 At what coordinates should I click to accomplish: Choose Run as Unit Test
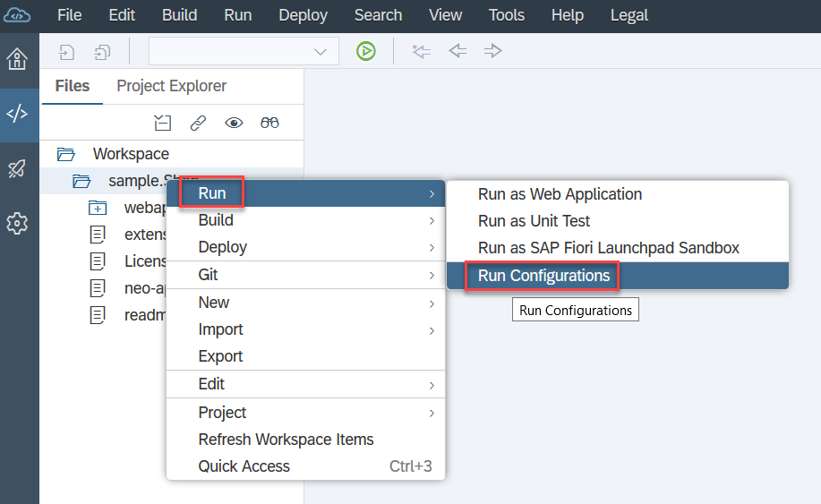618,221
